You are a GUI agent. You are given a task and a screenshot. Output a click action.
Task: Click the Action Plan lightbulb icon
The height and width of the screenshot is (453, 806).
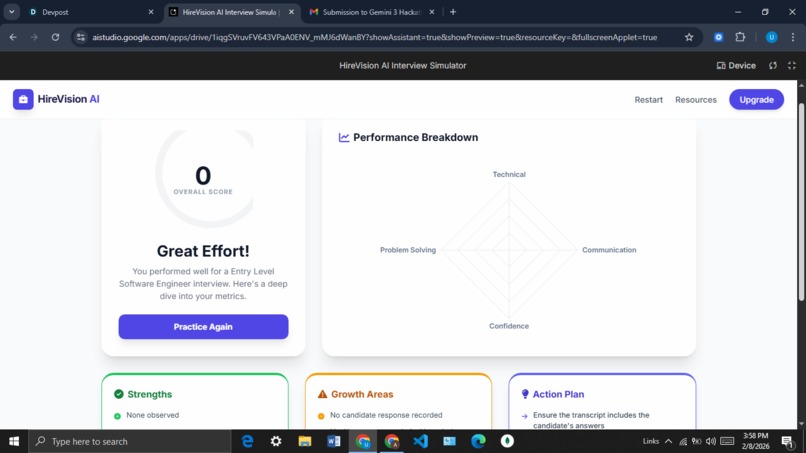pos(525,394)
